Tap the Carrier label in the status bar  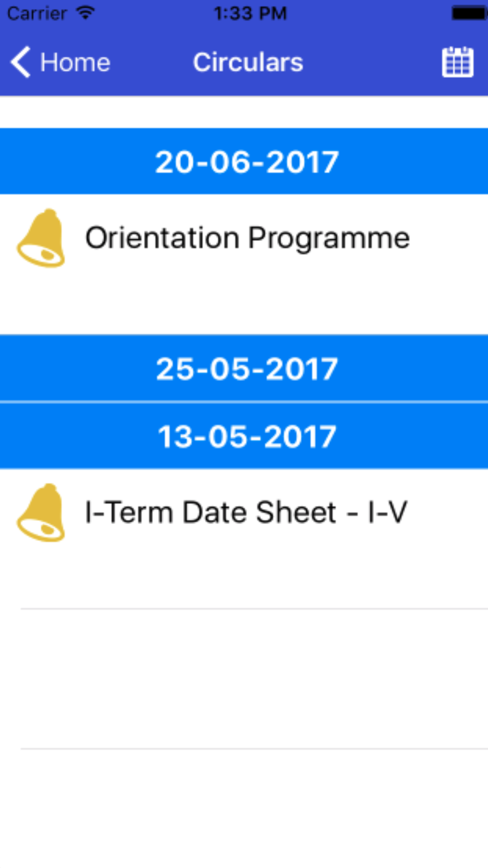click(x=37, y=13)
